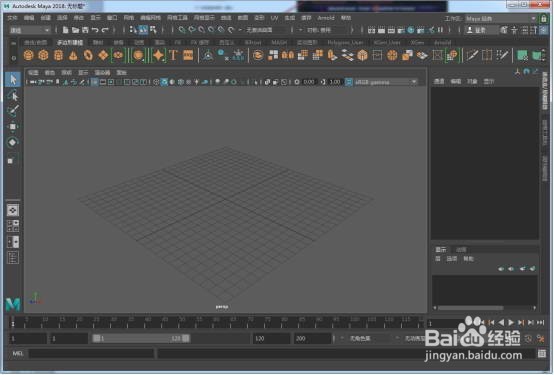Create a polygon sphere from the shelf

pos(28,55)
